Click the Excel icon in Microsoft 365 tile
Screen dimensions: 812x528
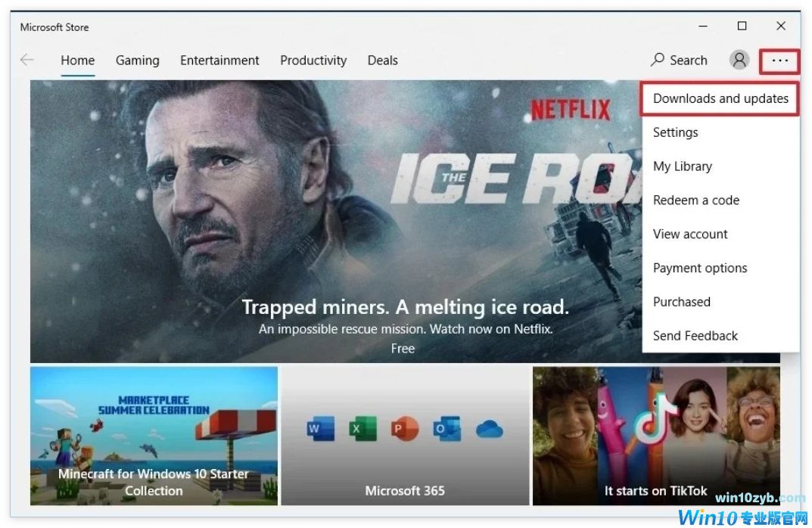tap(362, 429)
